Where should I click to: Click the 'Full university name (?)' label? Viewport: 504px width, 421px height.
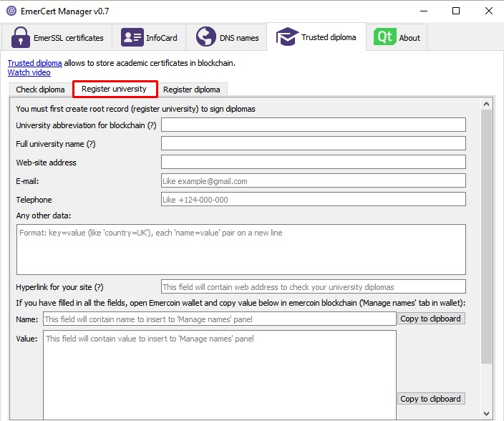(x=56, y=144)
